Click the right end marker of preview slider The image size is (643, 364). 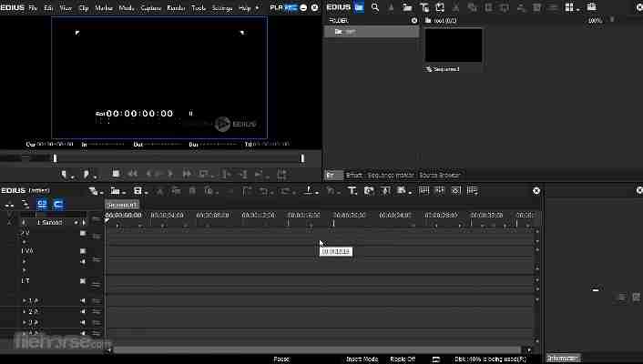click(x=302, y=158)
